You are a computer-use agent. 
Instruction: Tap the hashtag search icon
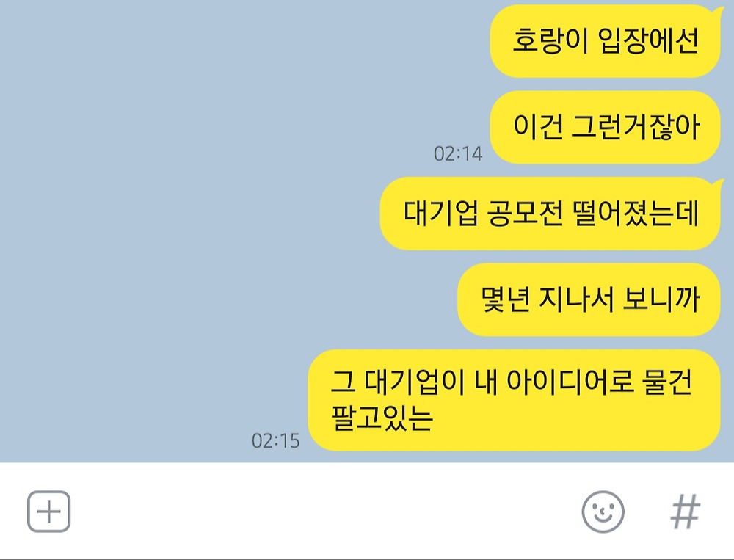686,512
